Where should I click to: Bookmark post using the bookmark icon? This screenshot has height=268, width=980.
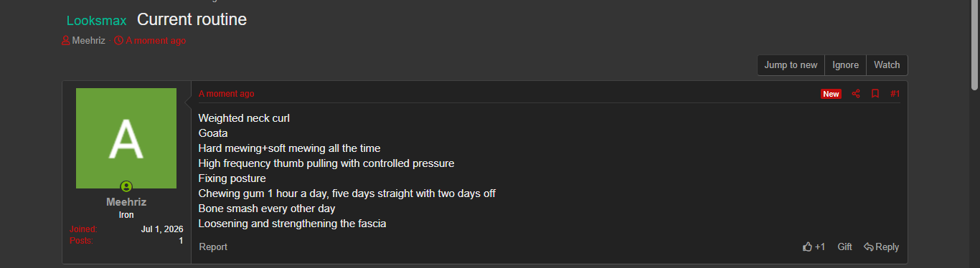click(875, 94)
